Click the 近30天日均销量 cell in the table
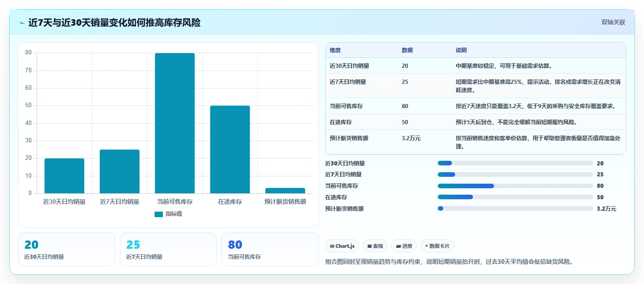 coord(349,66)
